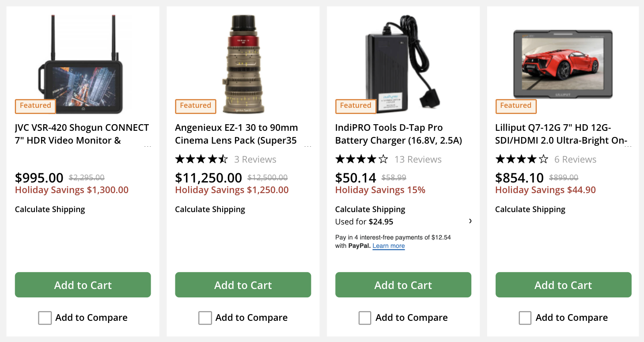Calculate Shipping for Angenieux lens
This screenshot has height=342, width=644.
[x=210, y=209]
